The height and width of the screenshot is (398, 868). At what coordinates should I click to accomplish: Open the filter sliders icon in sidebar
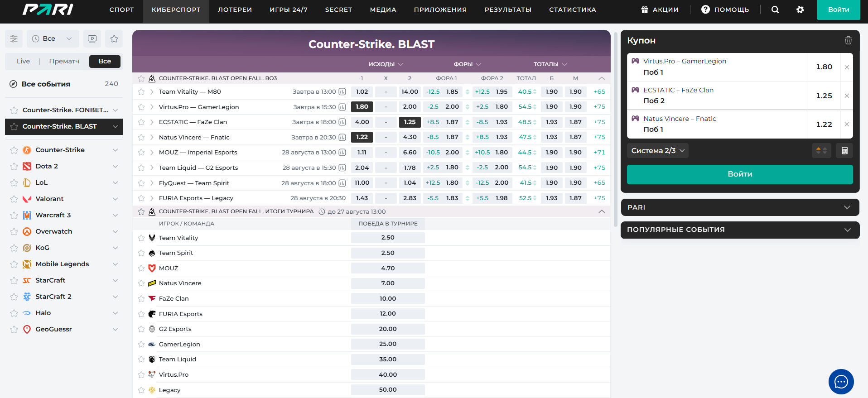(x=14, y=39)
